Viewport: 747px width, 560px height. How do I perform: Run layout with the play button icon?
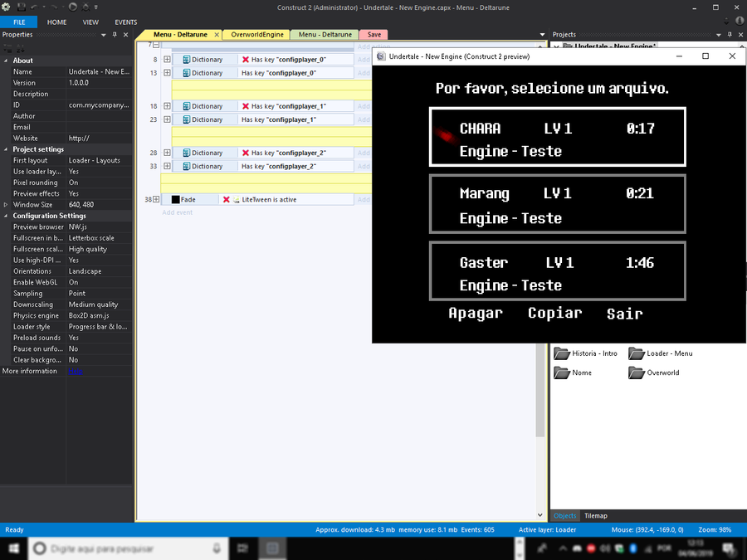72,7
